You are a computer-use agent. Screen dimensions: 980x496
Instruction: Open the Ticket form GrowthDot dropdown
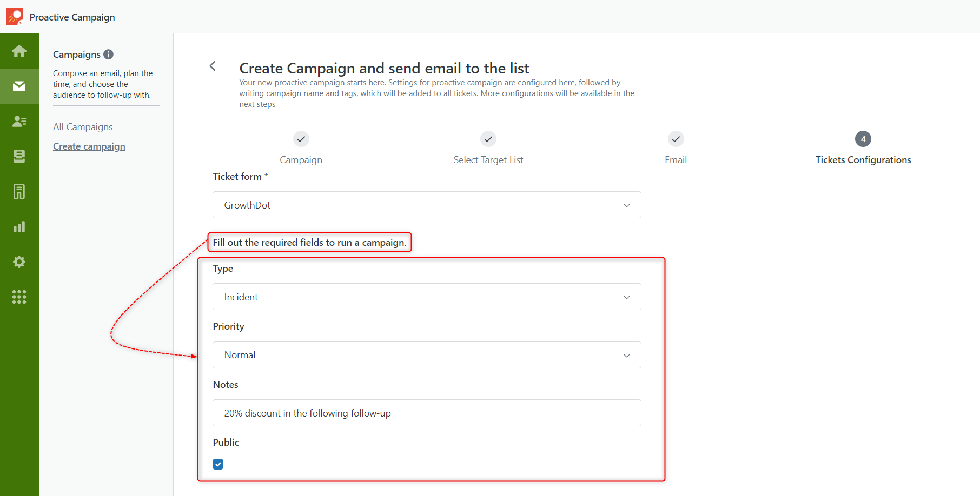pyautogui.click(x=427, y=205)
